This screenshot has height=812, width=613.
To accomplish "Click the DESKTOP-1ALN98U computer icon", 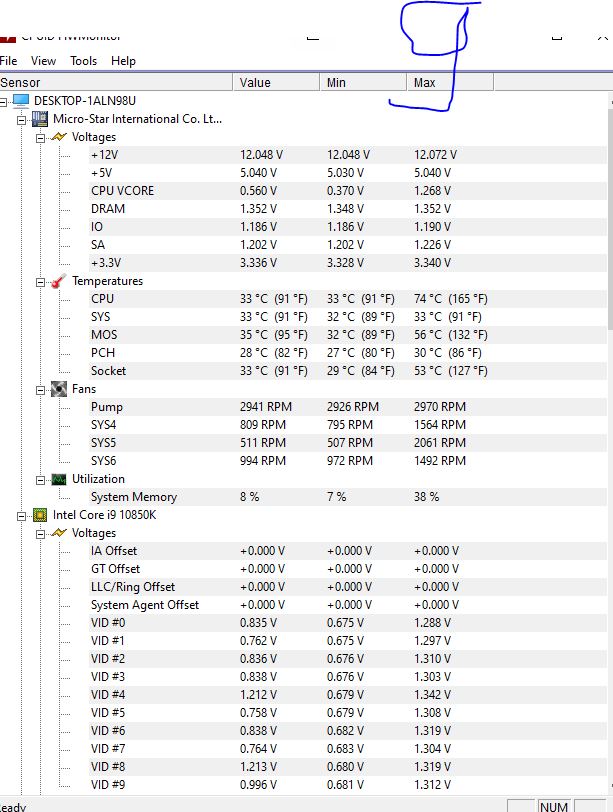I will (x=21, y=100).
